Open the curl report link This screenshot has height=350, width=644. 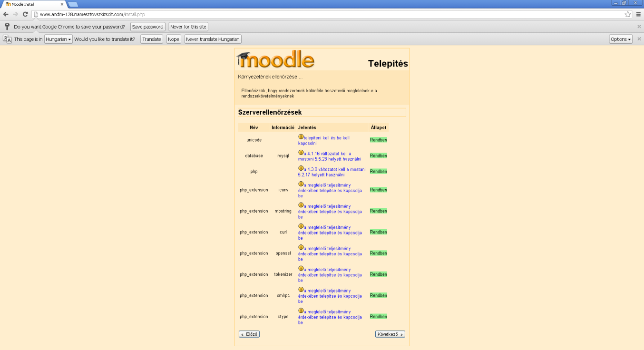[330, 233]
